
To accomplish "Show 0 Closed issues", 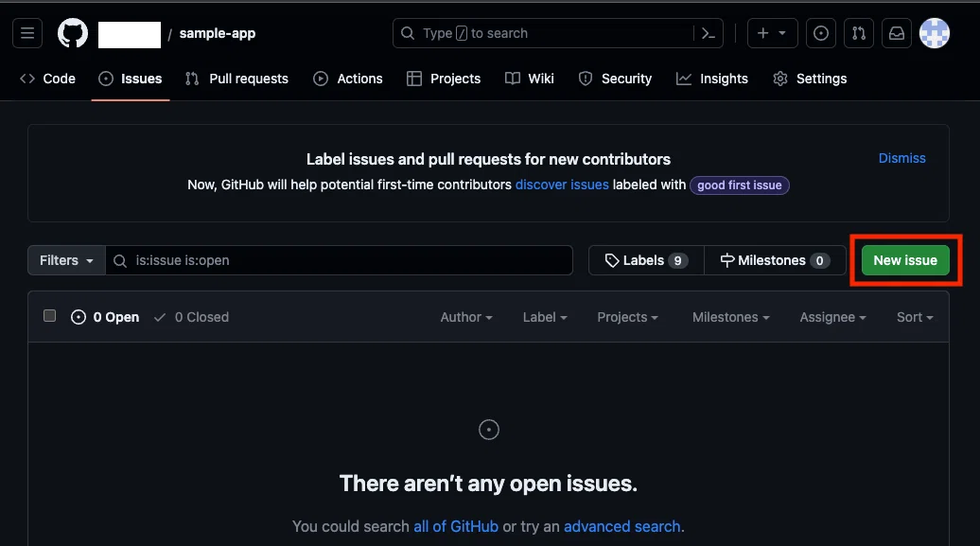I will [191, 317].
